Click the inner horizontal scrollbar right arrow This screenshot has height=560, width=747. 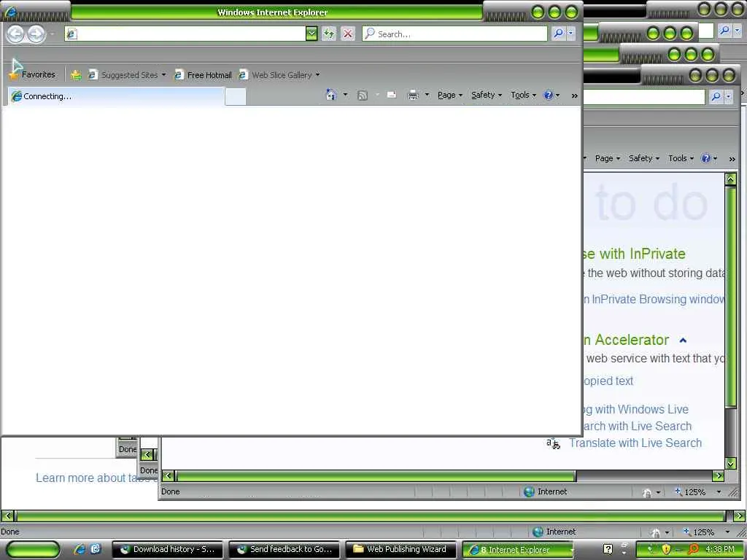718,475
